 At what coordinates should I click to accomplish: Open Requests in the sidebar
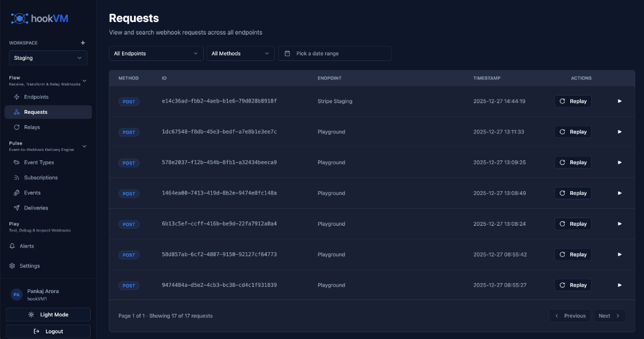click(x=48, y=112)
